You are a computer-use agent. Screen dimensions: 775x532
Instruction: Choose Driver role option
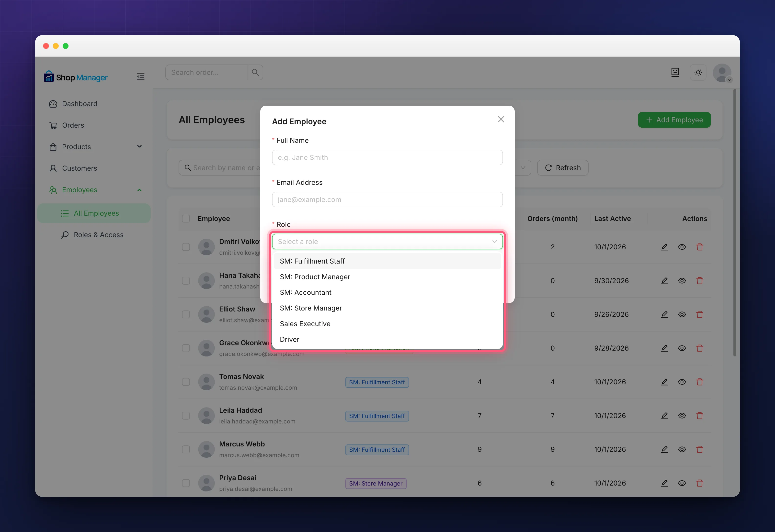(387, 340)
